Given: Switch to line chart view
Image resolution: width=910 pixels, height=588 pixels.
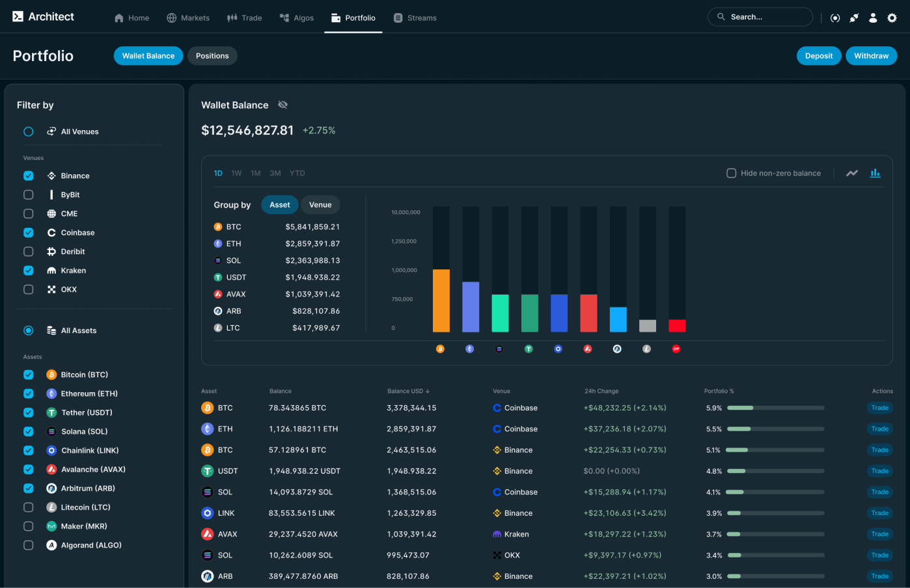Looking at the screenshot, I should pos(853,172).
